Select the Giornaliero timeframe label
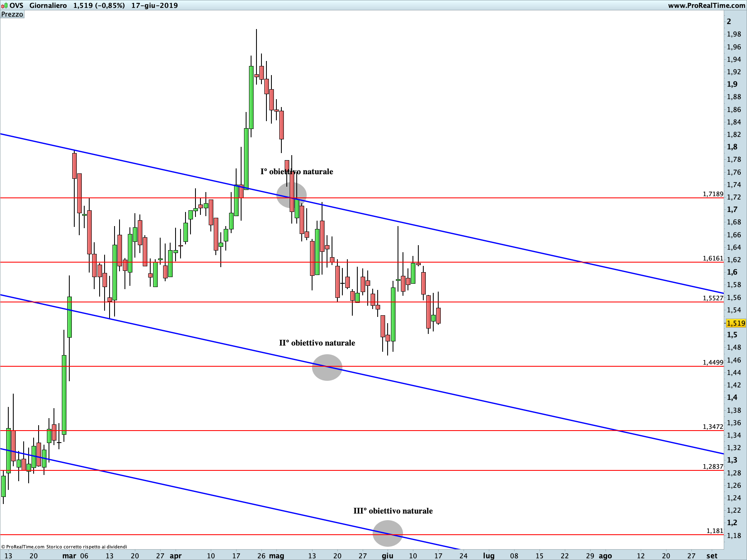747x560 pixels. (x=48, y=5)
